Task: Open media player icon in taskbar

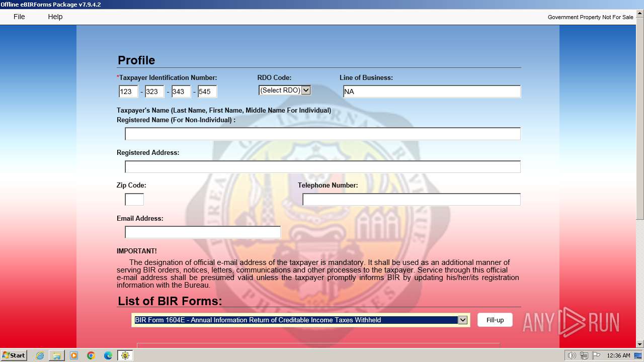Action: coord(74,355)
